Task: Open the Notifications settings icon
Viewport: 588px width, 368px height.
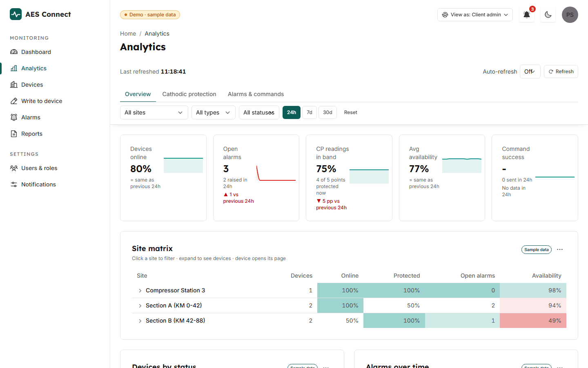Action: pos(14,184)
